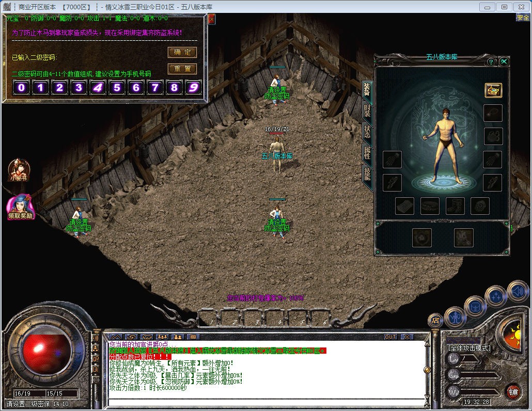Image resolution: width=532 pixels, height=411 pixels.
Task: Select the empty boots equipment slot
Action: click(x=455, y=206)
